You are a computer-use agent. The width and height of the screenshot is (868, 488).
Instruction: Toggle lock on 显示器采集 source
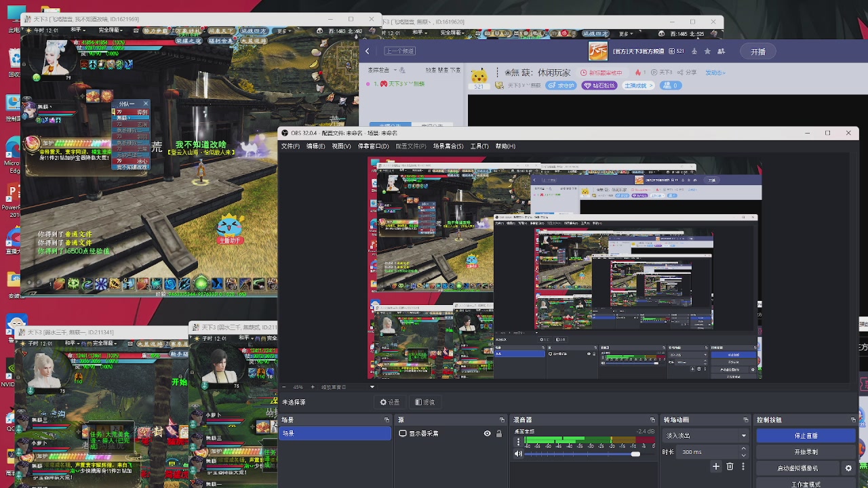tap(499, 434)
